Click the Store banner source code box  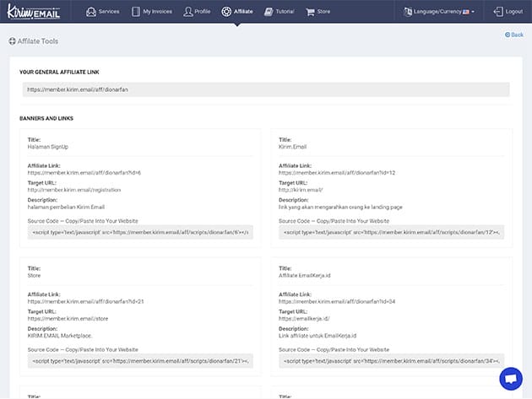140,361
